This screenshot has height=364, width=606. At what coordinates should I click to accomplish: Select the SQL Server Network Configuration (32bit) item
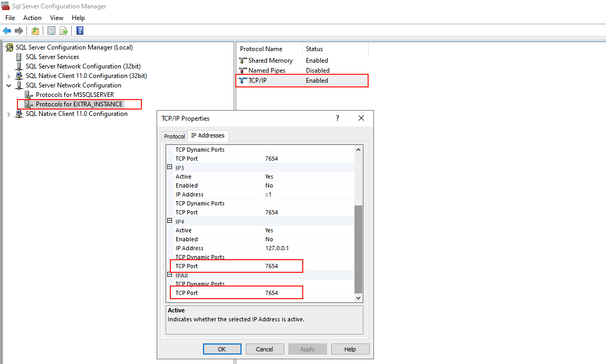tap(83, 66)
